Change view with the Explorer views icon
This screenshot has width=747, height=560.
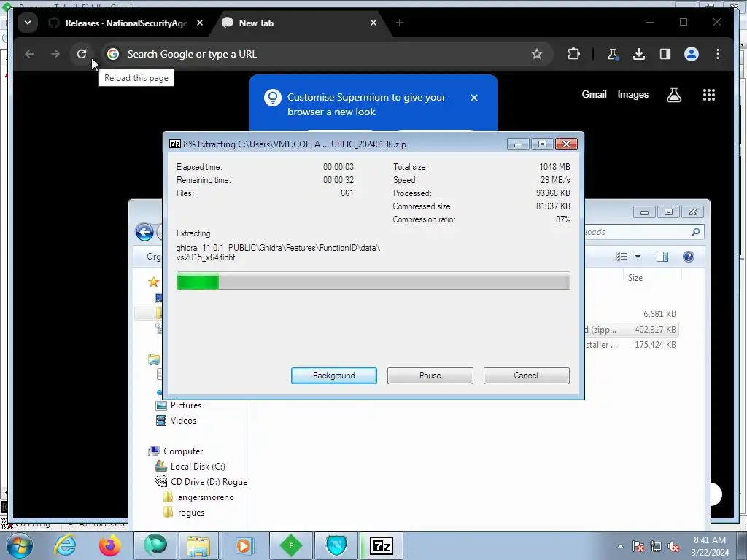[x=622, y=257]
